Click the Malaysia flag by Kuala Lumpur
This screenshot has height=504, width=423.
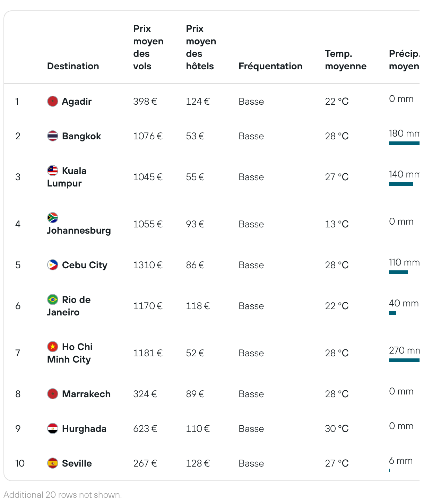[53, 171]
